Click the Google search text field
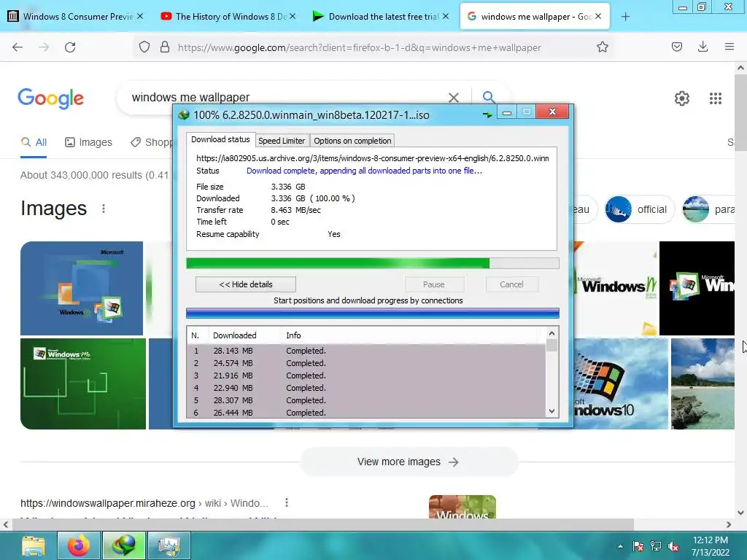The image size is (747, 560). click(x=286, y=98)
